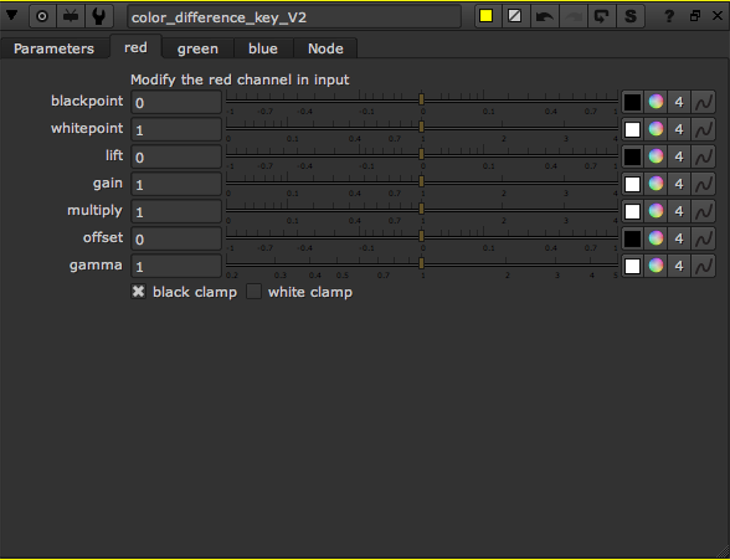730x560 pixels.
Task: Click the multiply value input field
Action: click(176, 212)
